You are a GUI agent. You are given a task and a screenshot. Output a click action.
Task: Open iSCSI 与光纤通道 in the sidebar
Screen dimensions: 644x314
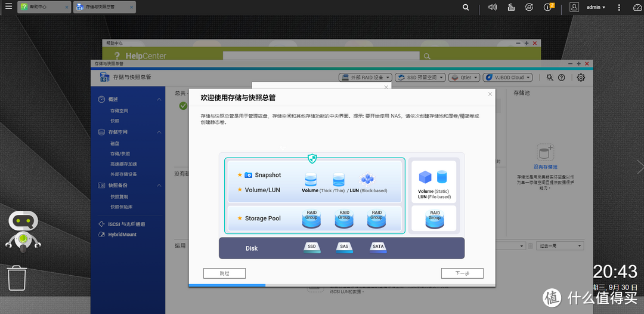point(126,224)
